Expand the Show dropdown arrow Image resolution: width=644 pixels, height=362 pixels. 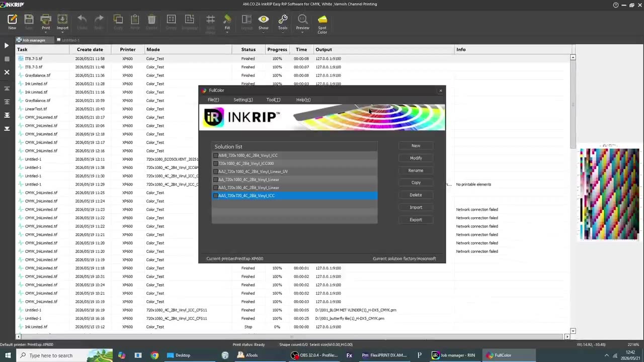(x=263, y=33)
